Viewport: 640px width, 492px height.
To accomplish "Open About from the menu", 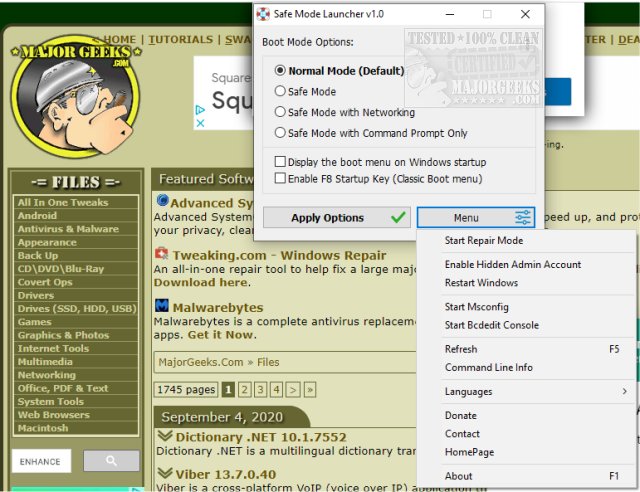I will pos(458,476).
